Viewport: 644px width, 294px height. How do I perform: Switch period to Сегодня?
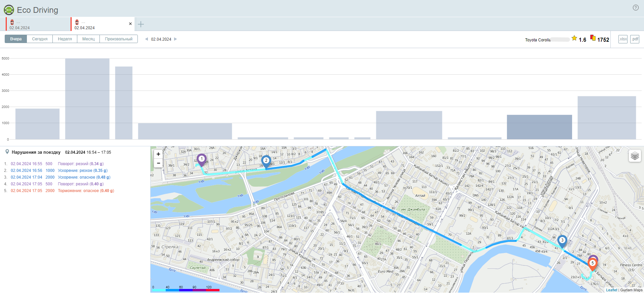coord(40,39)
